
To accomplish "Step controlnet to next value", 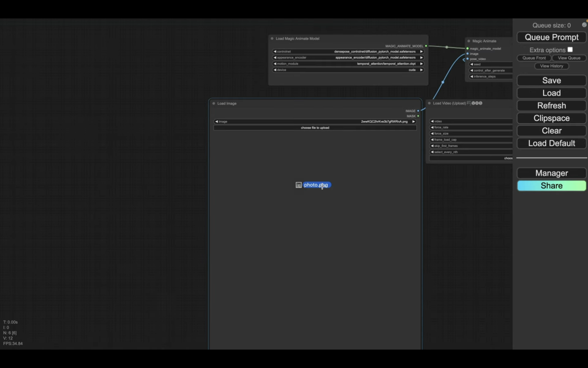I will point(422,51).
